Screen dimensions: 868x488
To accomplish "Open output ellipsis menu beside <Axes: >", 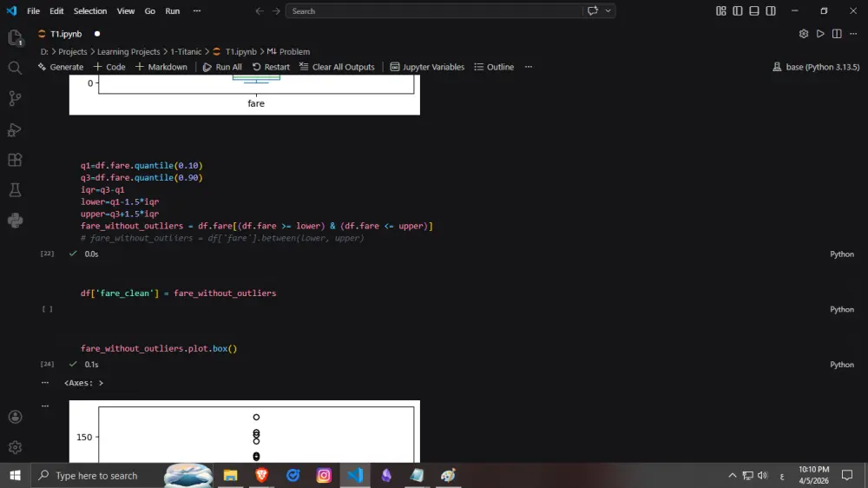I will pos(45,383).
